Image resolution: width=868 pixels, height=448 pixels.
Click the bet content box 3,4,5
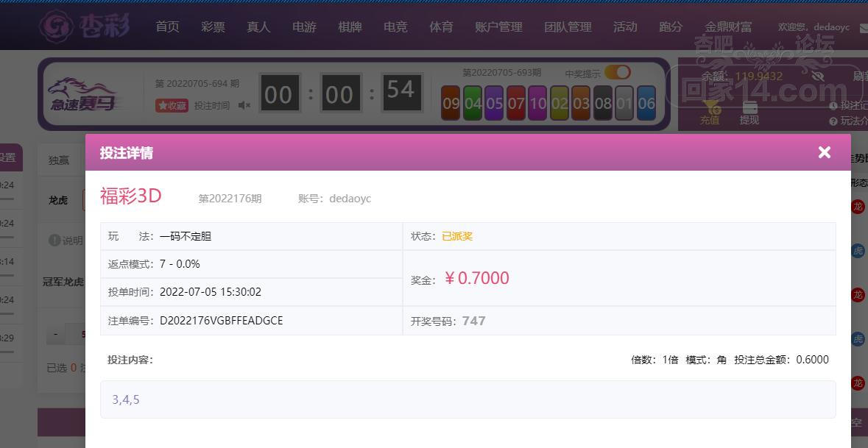(x=467, y=399)
